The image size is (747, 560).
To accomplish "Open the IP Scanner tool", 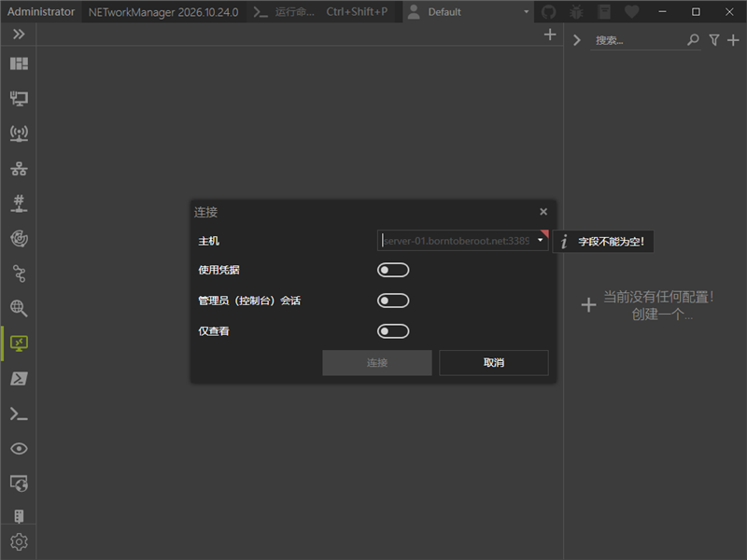I will (x=19, y=169).
